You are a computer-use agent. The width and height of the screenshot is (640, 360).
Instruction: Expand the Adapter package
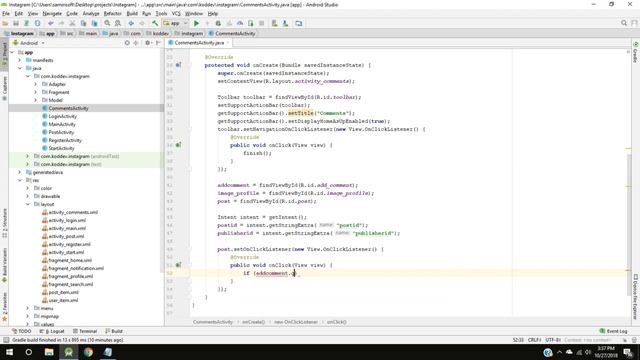click(36, 84)
